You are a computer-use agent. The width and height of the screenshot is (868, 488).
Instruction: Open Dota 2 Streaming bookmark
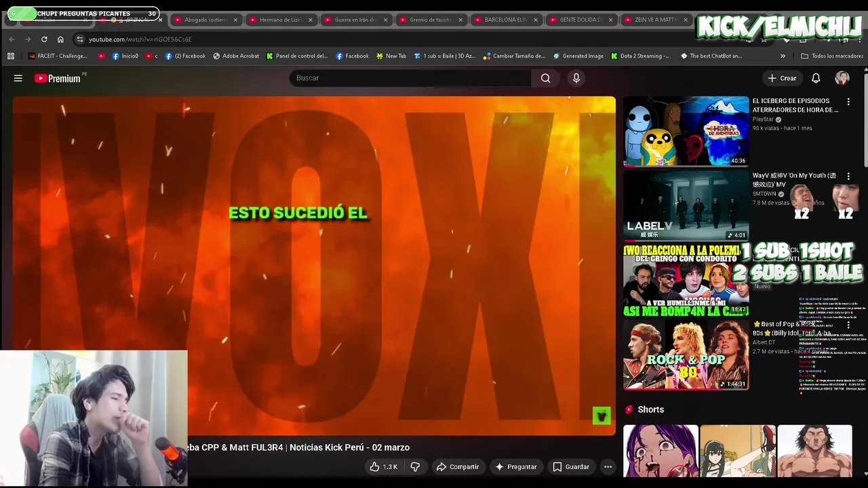click(x=640, y=56)
